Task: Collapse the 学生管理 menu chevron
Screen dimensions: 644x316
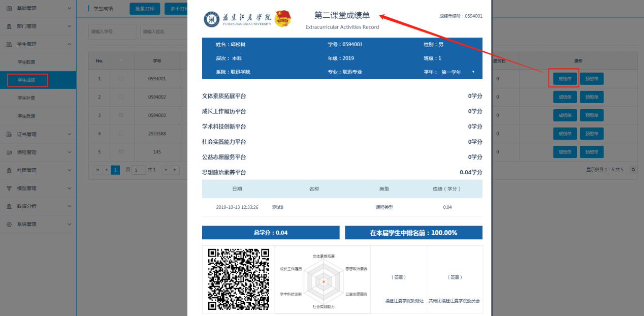Action: coord(70,44)
